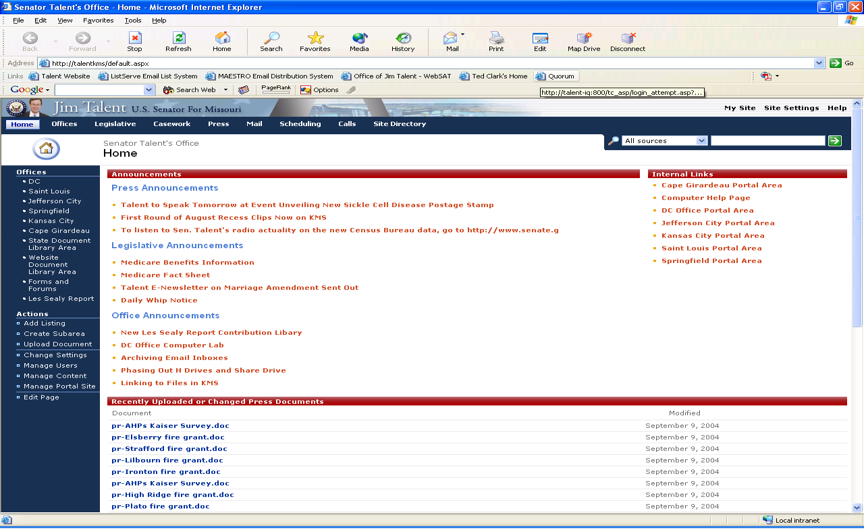Switch to the Legislative tab
864x529 pixels.
click(115, 124)
